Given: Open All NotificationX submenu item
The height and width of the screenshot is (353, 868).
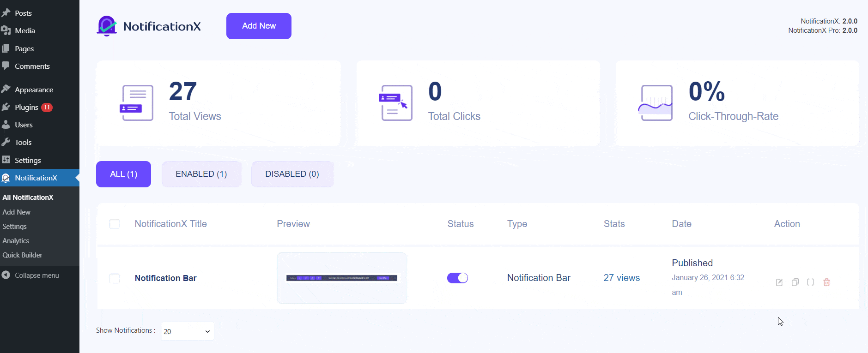Looking at the screenshot, I should [28, 197].
